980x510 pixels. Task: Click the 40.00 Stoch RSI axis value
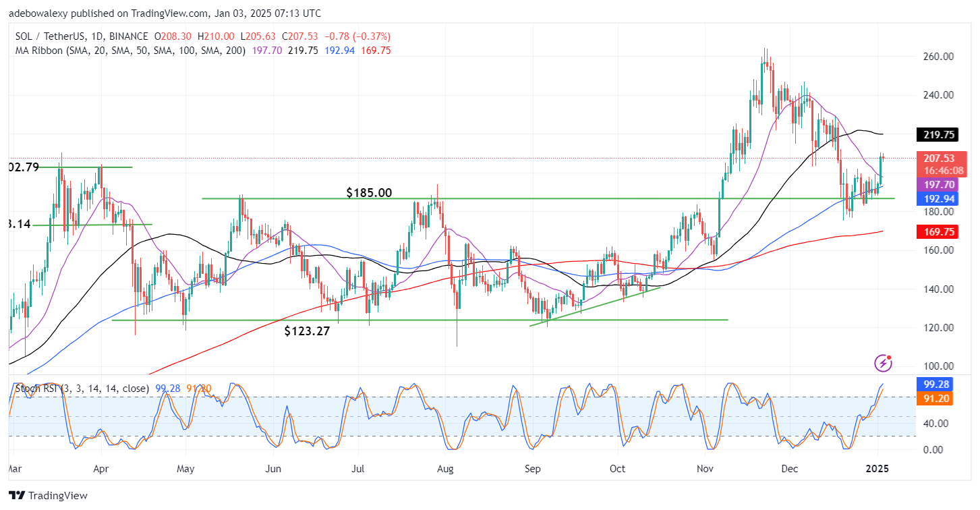[938, 424]
